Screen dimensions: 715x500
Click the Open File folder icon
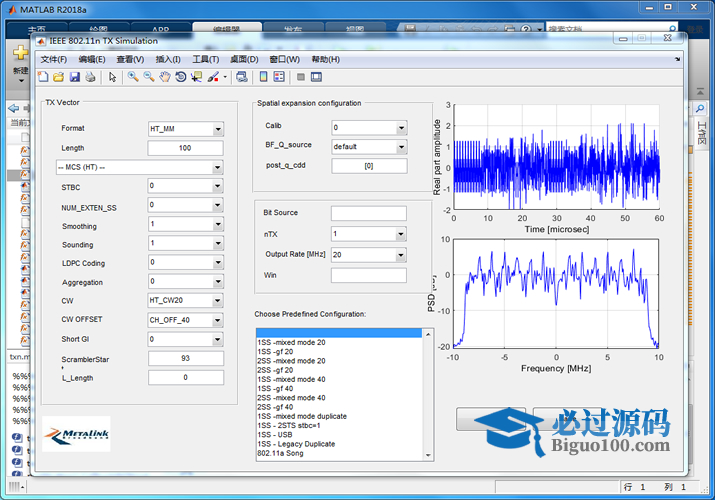click(x=58, y=77)
